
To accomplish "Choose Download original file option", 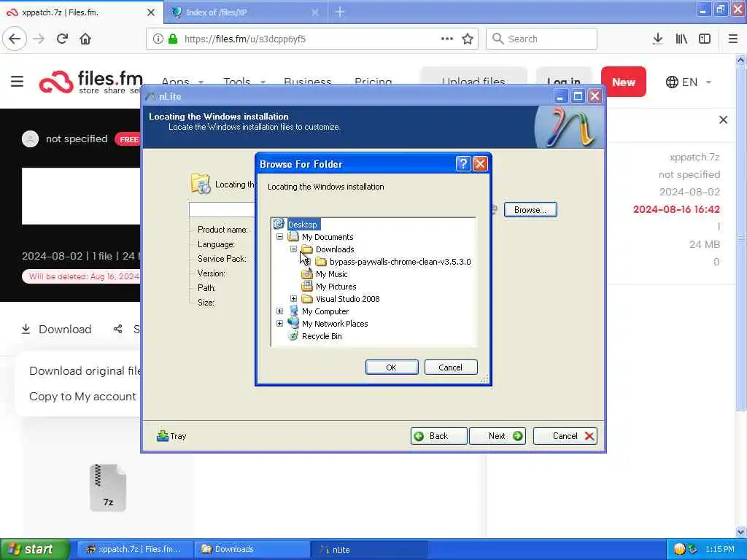I will coord(85,370).
